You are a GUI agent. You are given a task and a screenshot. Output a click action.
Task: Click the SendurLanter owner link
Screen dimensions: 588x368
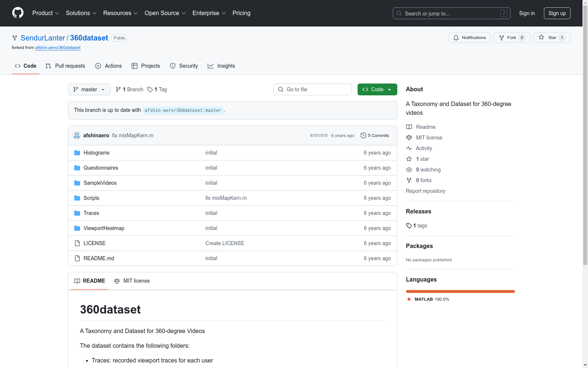43,38
